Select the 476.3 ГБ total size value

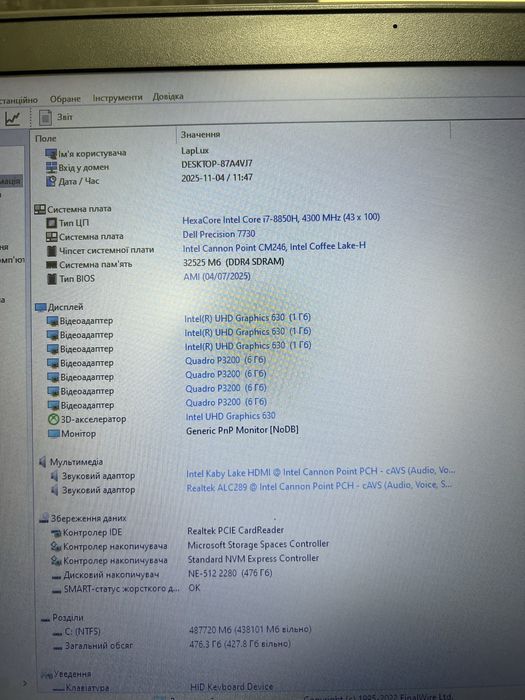240,644
